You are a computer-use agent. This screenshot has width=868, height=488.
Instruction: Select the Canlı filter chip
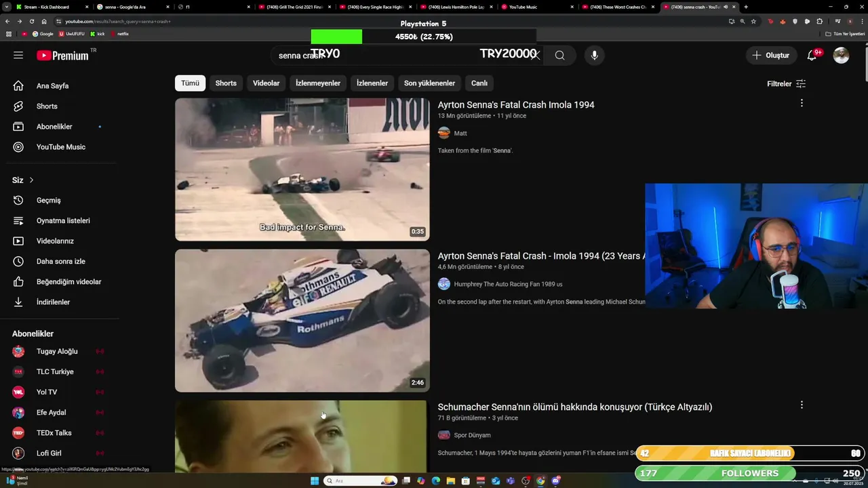[479, 83]
